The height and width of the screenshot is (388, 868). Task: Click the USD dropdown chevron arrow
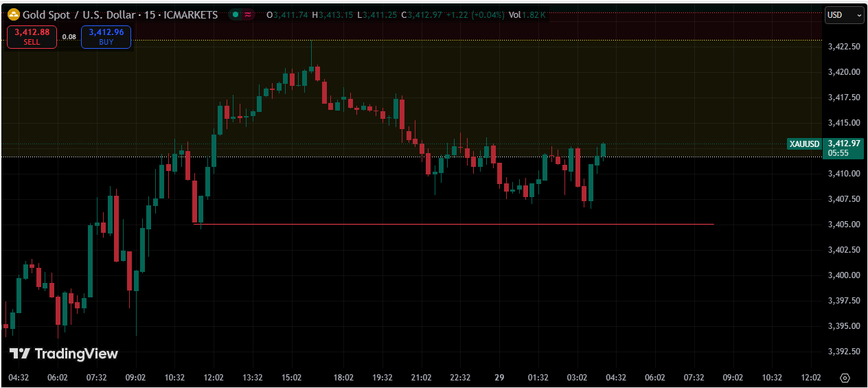858,15
